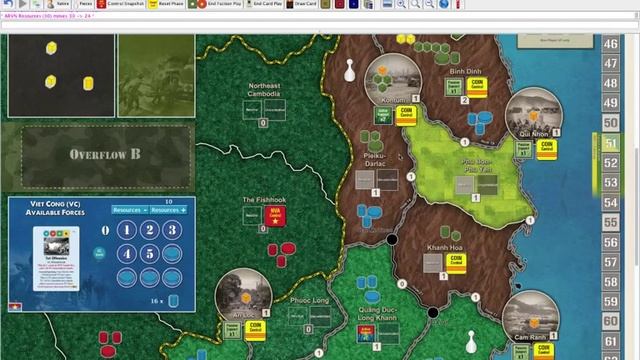Click the green server connection toolbar icon

click(37, 4)
